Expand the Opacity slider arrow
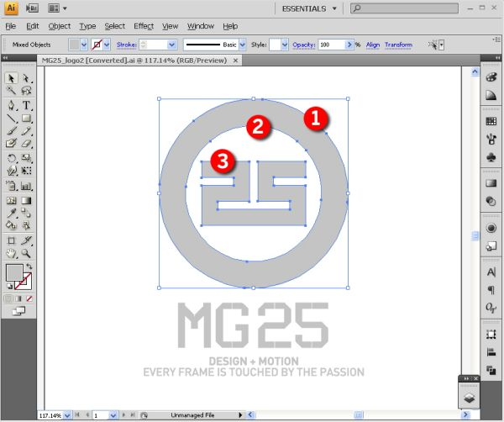The height and width of the screenshot is (422, 504). point(349,45)
